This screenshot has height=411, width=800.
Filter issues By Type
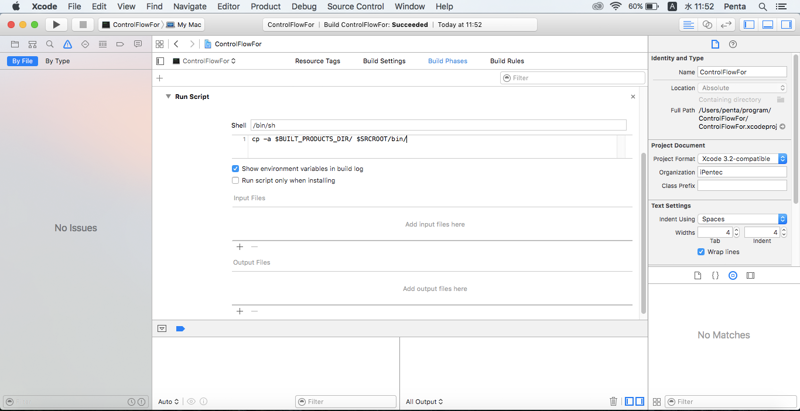coord(58,61)
